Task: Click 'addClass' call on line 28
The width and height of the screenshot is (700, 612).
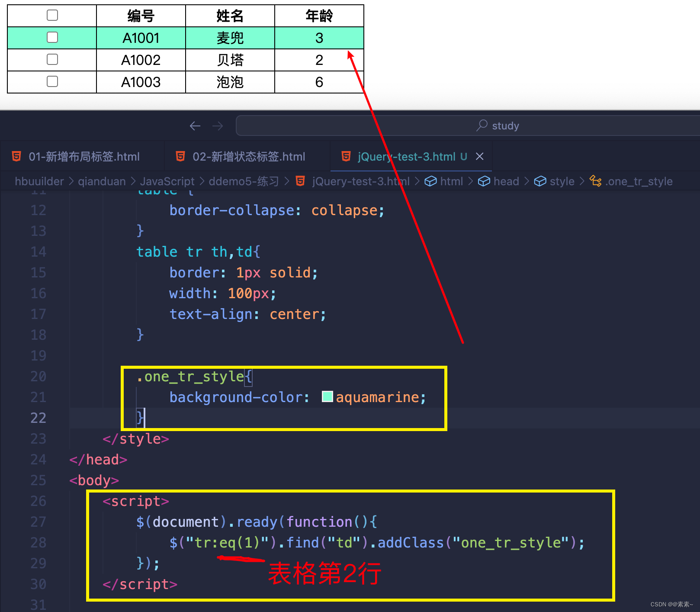Action: pyautogui.click(x=411, y=542)
